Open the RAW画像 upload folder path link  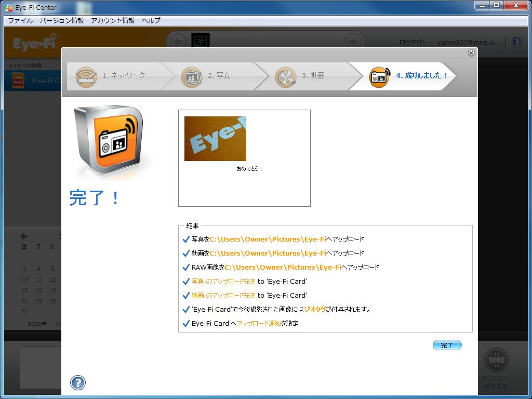[283, 268]
